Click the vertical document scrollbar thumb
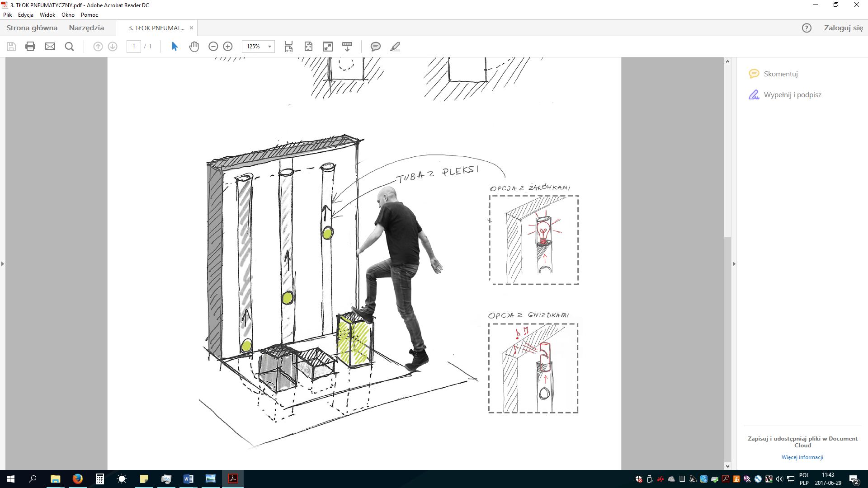868x488 pixels. click(x=727, y=348)
